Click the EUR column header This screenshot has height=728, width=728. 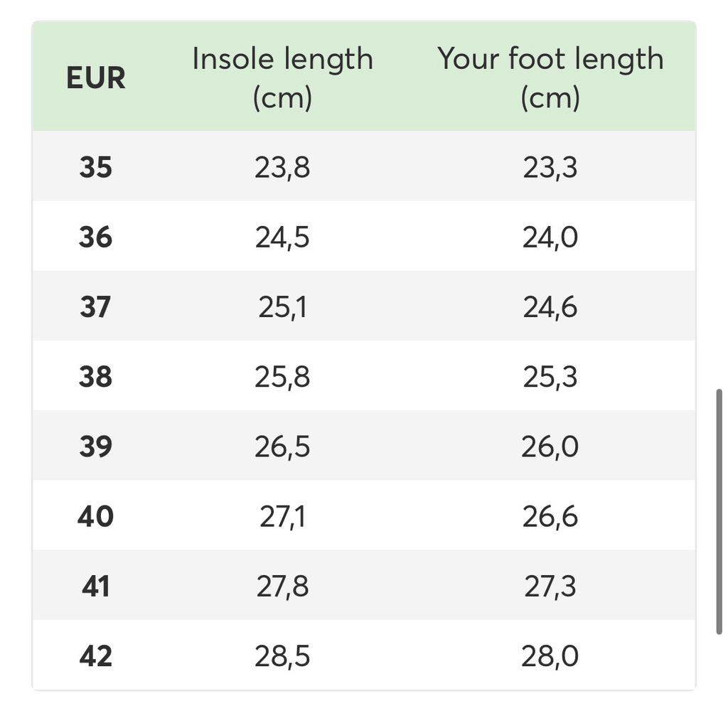coord(95,78)
